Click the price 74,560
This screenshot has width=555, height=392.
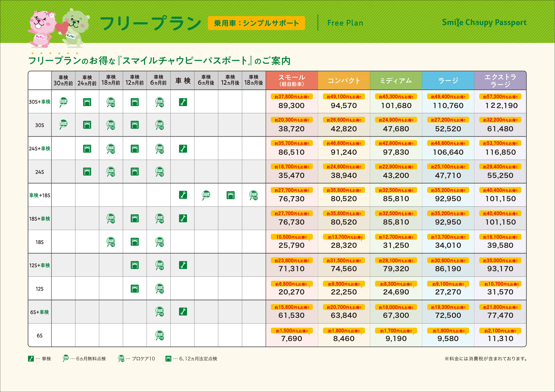pyautogui.click(x=344, y=269)
